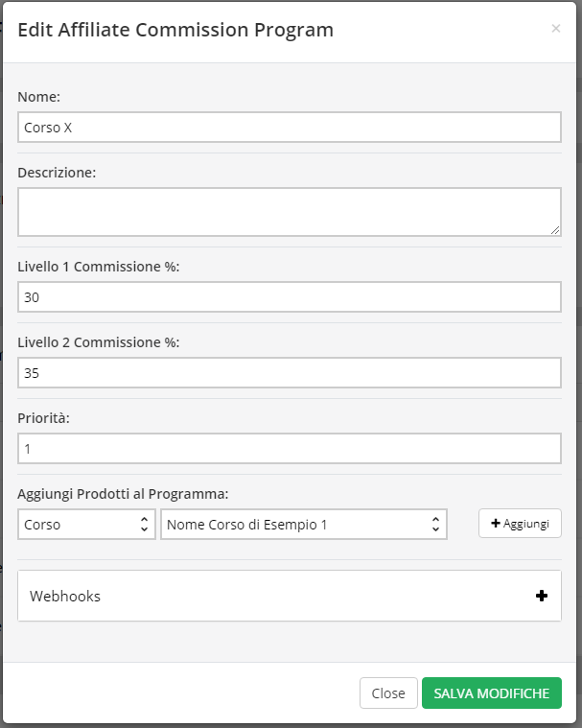Select the Livello 1 Commissione field showing 30

tap(290, 297)
